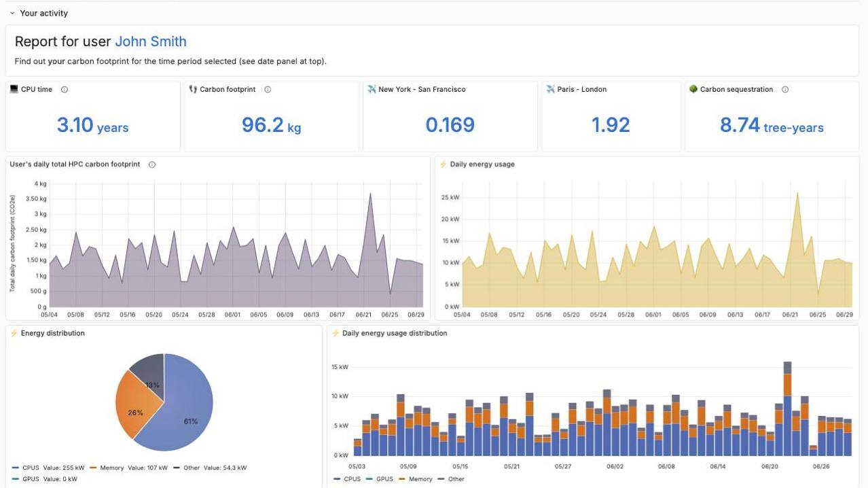Click the 05/03 label on bar chart axis
This screenshot has height=488, width=868.
tap(357, 467)
